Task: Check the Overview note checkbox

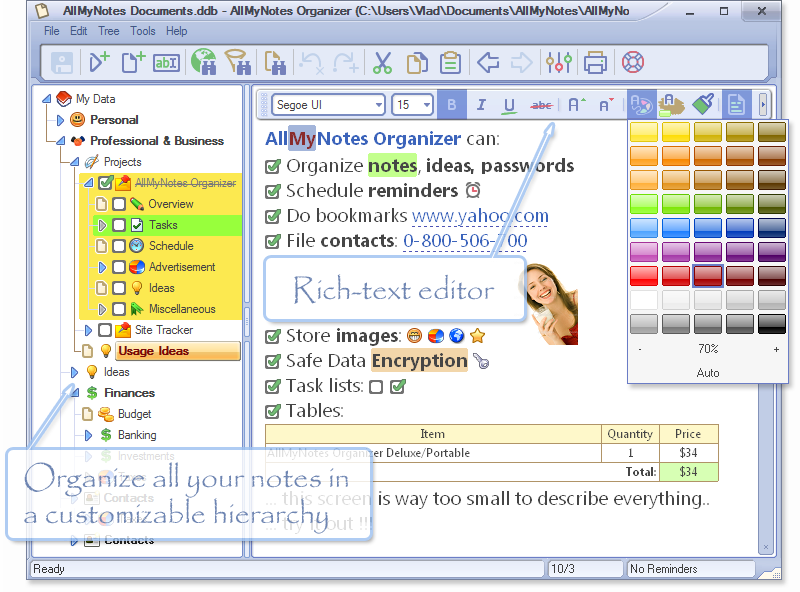Action: [119, 204]
